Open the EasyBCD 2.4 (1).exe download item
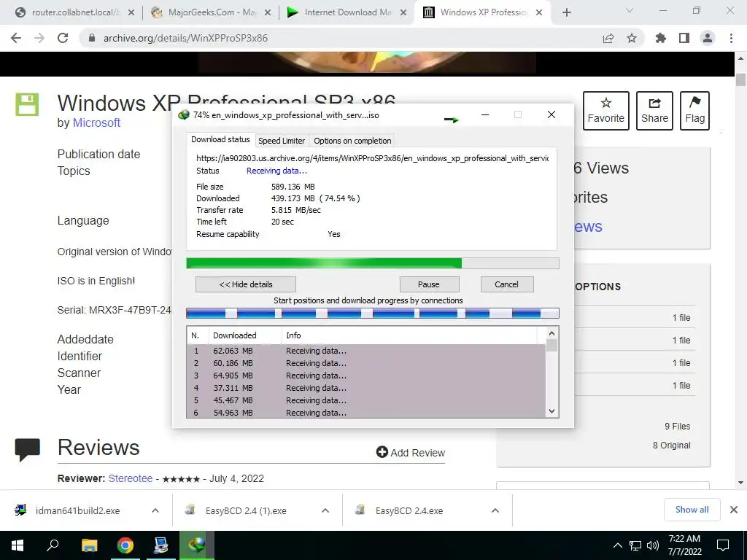Viewport: 747px width, 560px height. tap(247, 510)
